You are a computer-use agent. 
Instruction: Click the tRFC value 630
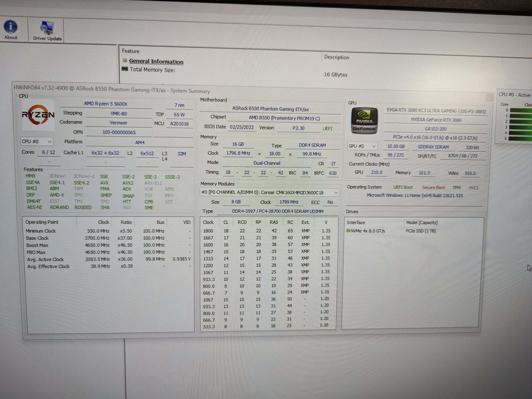[x=333, y=173]
